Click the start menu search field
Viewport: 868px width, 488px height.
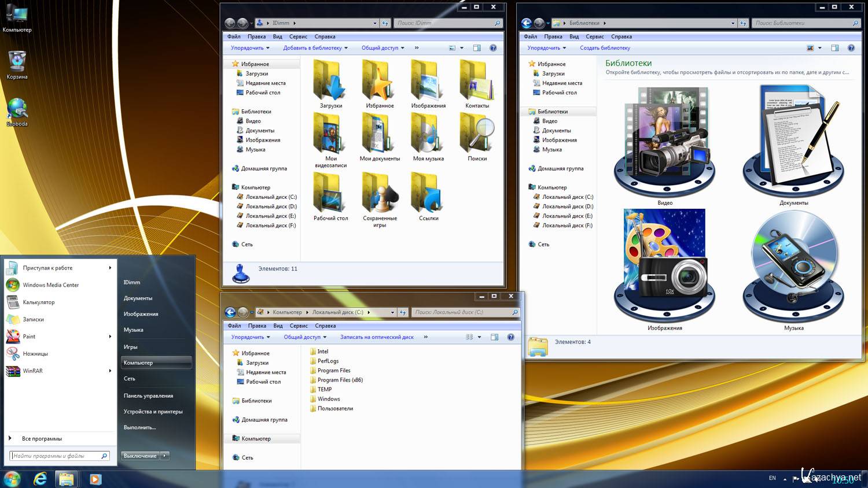coord(56,456)
